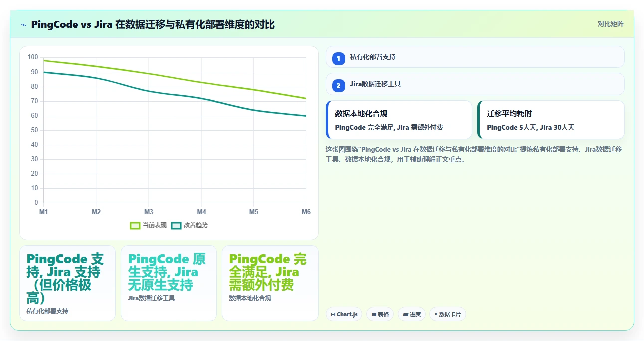Viewport: 644px width, 341px height.
Task: Click the 数据卡片 tag chip
Action: 447,314
